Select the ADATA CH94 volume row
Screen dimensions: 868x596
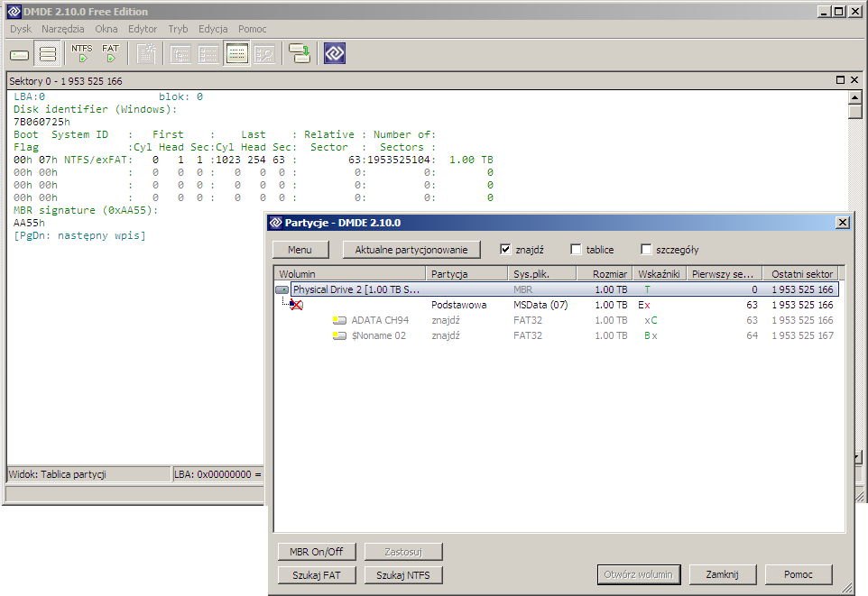pyautogui.click(x=557, y=320)
